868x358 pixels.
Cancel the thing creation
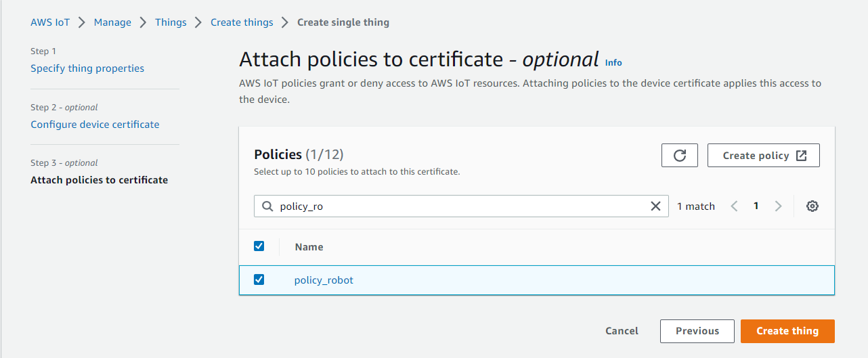click(x=622, y=331)
